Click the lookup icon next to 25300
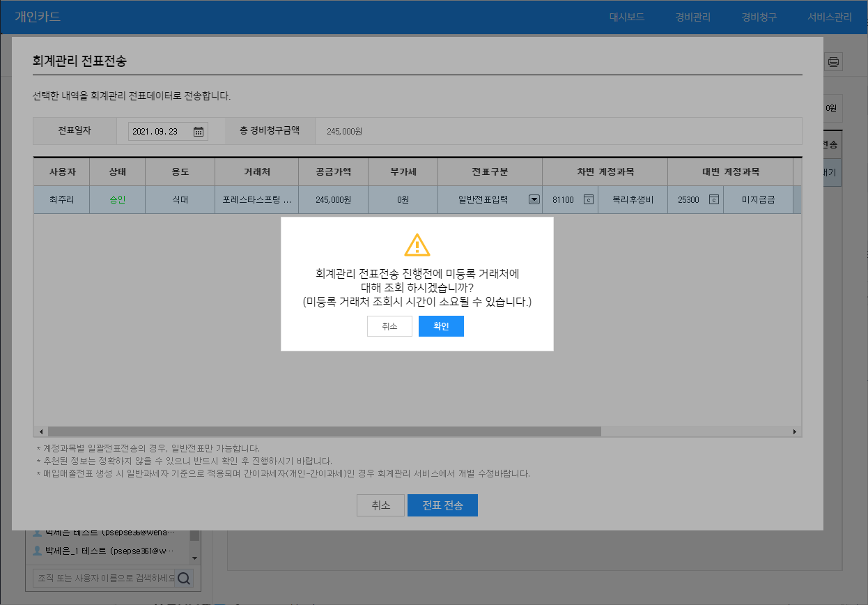This screenshot has width=868, height=605. click(x=713, y=199)
